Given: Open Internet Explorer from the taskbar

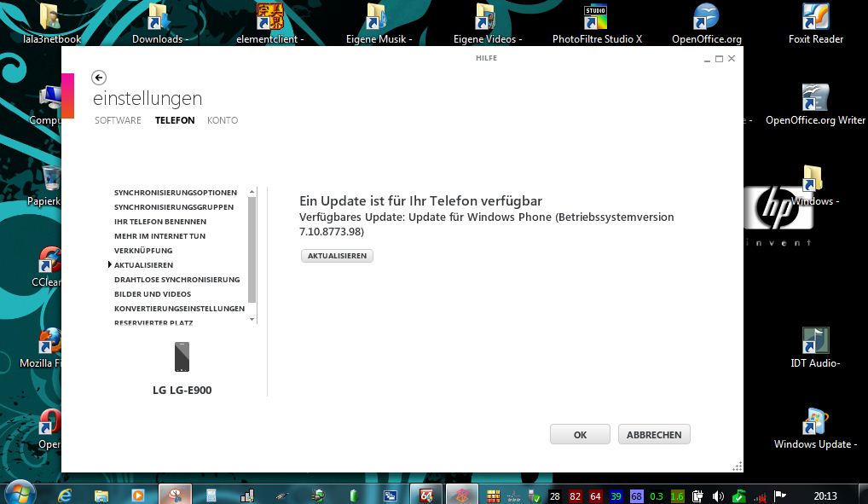Looking at the screenshot, I should tap(65, 495).
